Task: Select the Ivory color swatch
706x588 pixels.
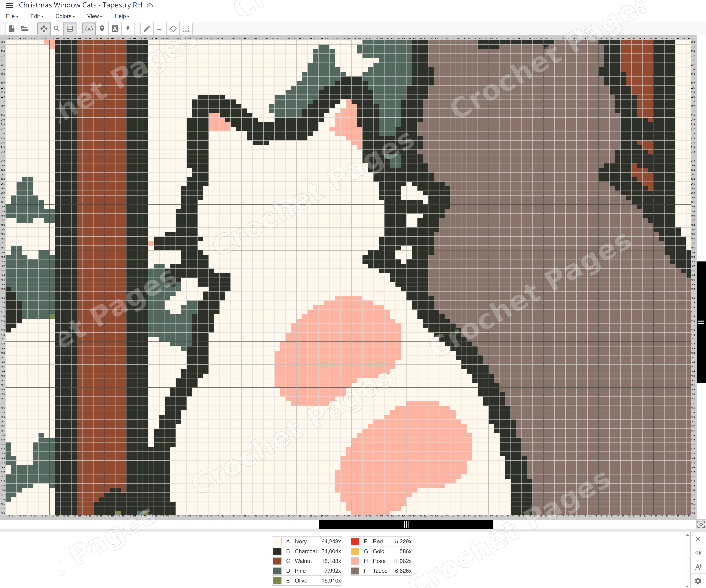Action: click(x=277, y=542)
